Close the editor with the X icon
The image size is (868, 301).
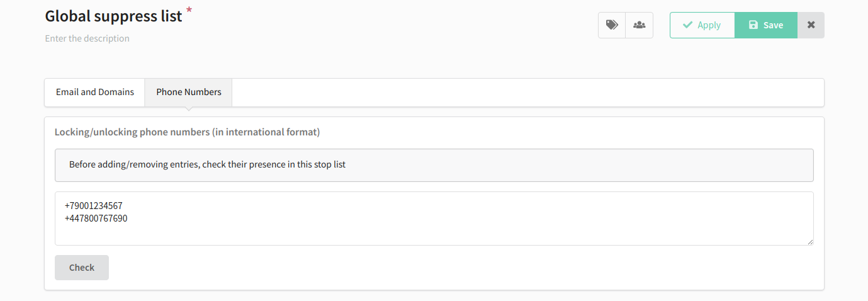[x=811, y=25]
